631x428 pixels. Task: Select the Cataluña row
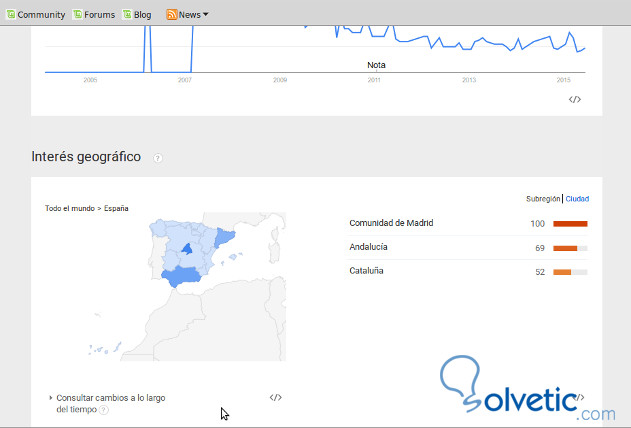468,272
